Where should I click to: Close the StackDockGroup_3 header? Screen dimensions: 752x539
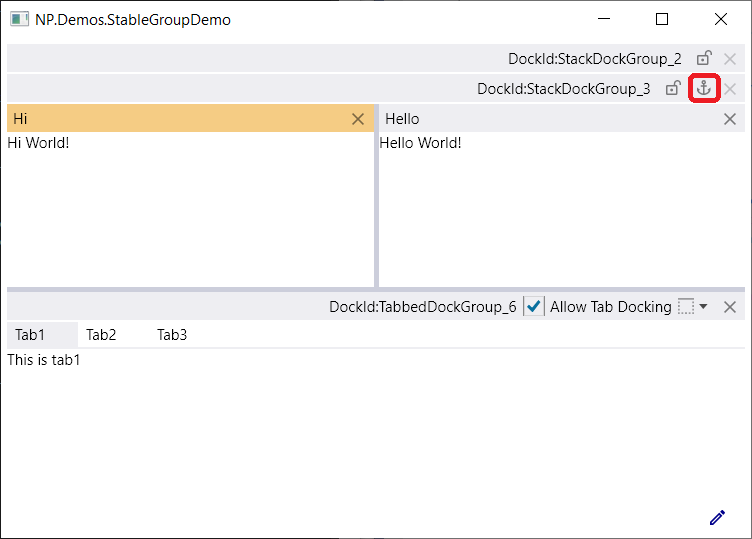[x=730, y=89]
